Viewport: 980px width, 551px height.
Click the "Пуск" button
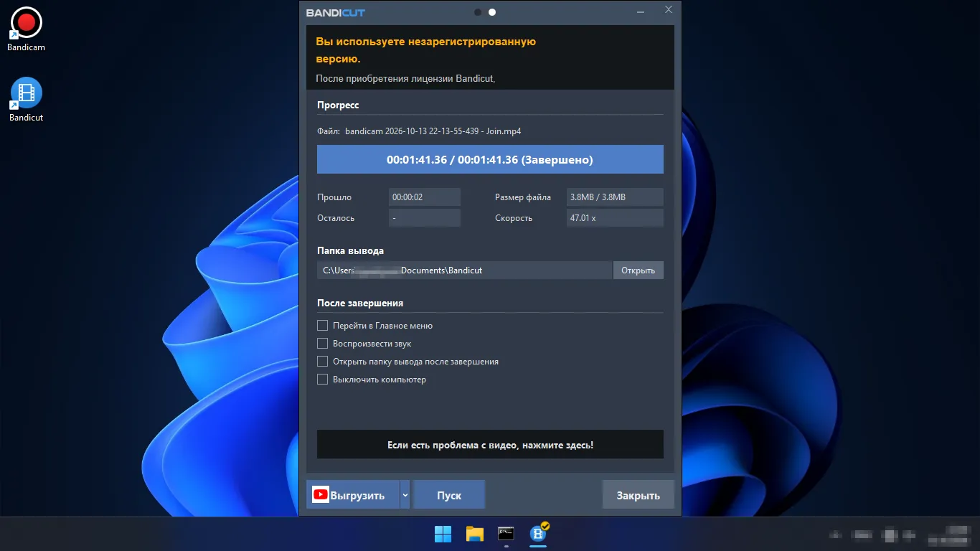pos(449,495)
